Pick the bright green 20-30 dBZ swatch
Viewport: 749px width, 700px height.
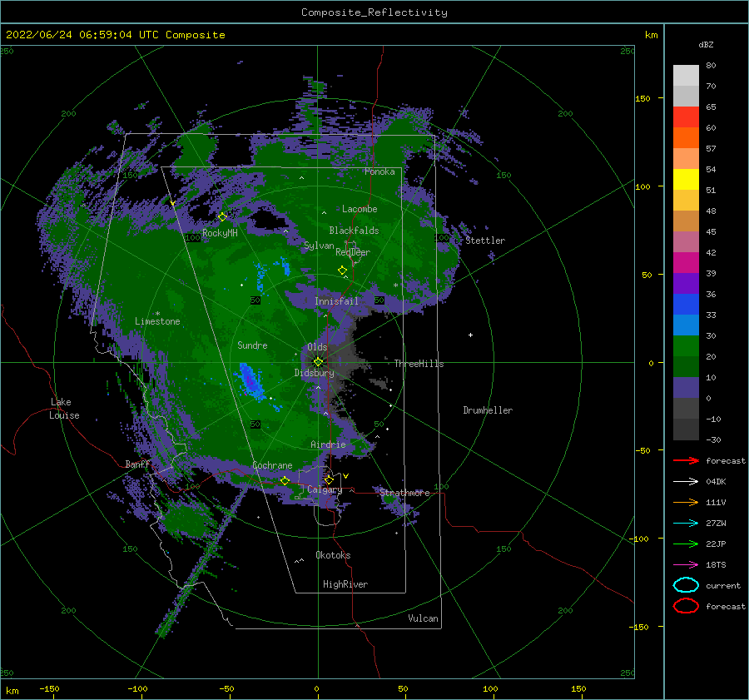tap(686, 346)
